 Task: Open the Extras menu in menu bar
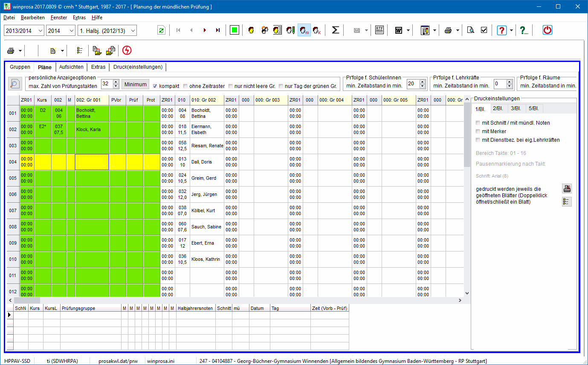tap(79, 18)
